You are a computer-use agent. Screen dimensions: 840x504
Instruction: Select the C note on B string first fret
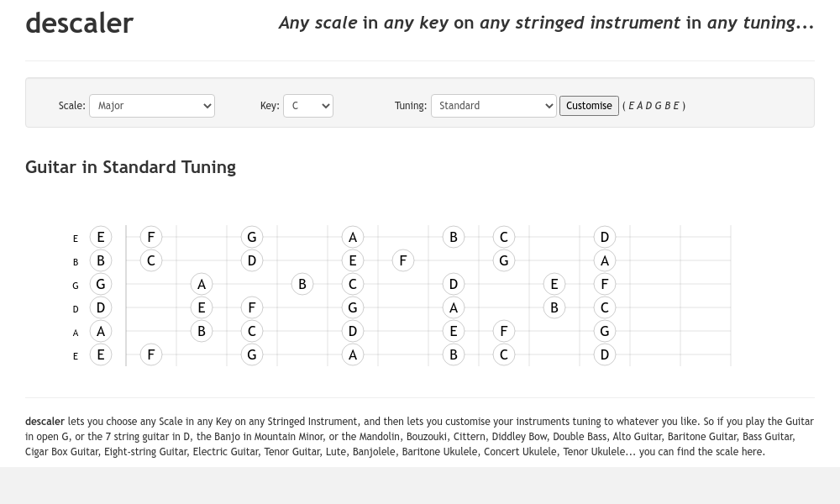pyautogui.click(x=151, y=260)
